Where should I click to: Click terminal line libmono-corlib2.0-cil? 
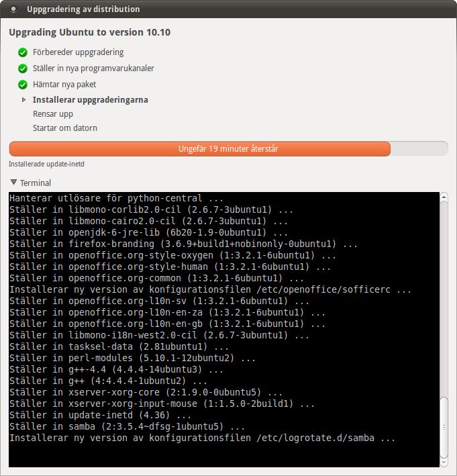(151, 209)
